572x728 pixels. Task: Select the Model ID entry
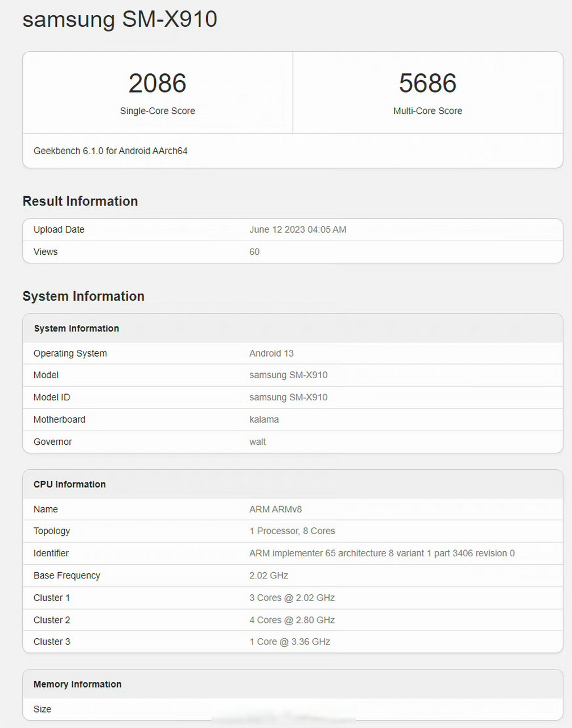[288, 397]
